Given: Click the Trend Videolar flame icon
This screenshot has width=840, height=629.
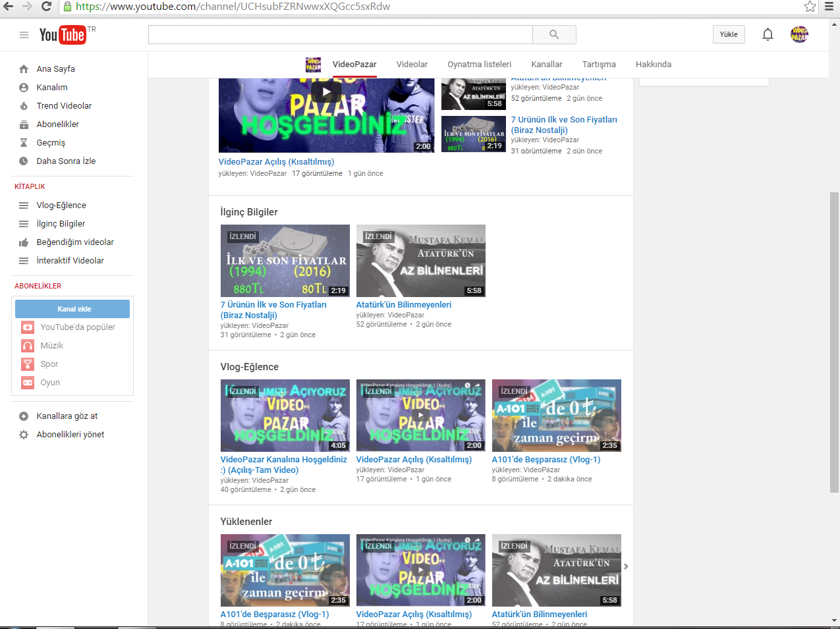Looking at the screenshot, I should [24, 106].
